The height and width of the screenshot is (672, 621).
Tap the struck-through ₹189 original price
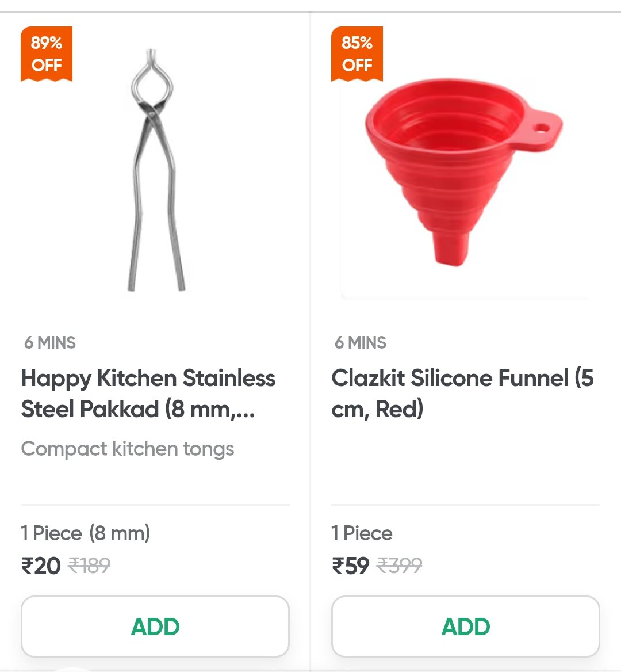89,565
